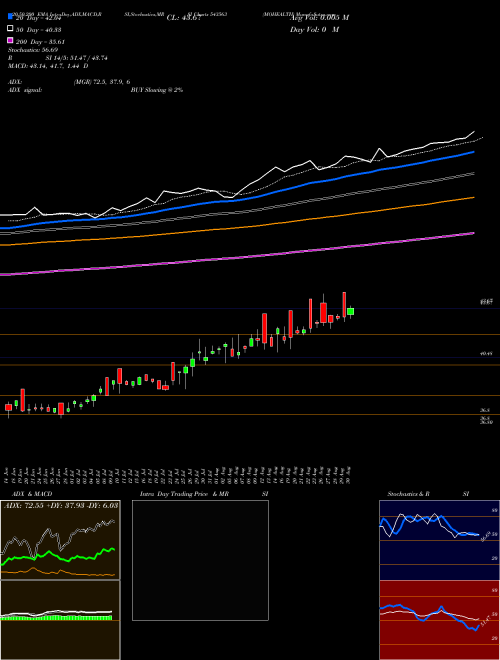Click the 'Stochastics: 56.69' reading

coord(33,50)
